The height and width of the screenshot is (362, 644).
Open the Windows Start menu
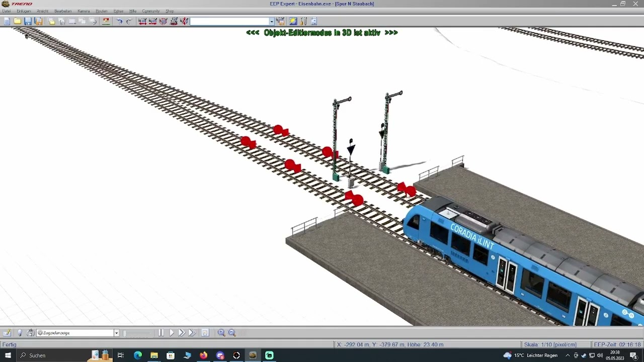[8, 355]
